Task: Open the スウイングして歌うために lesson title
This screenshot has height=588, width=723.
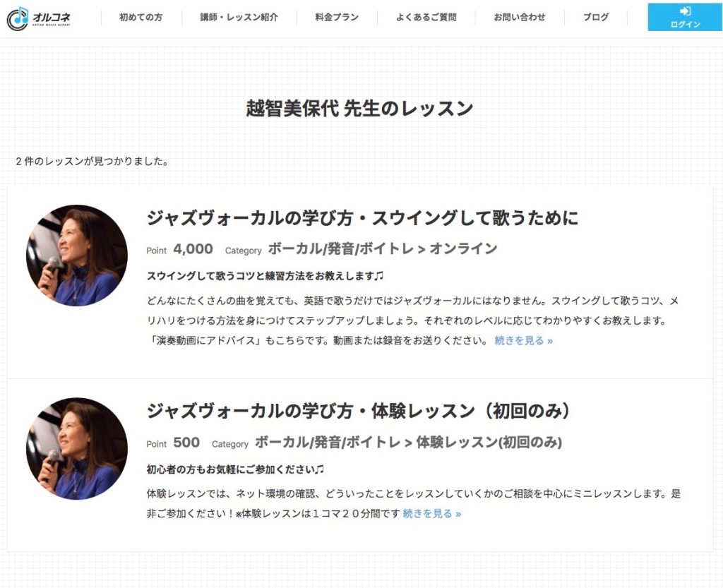Action: coord(362,218)
